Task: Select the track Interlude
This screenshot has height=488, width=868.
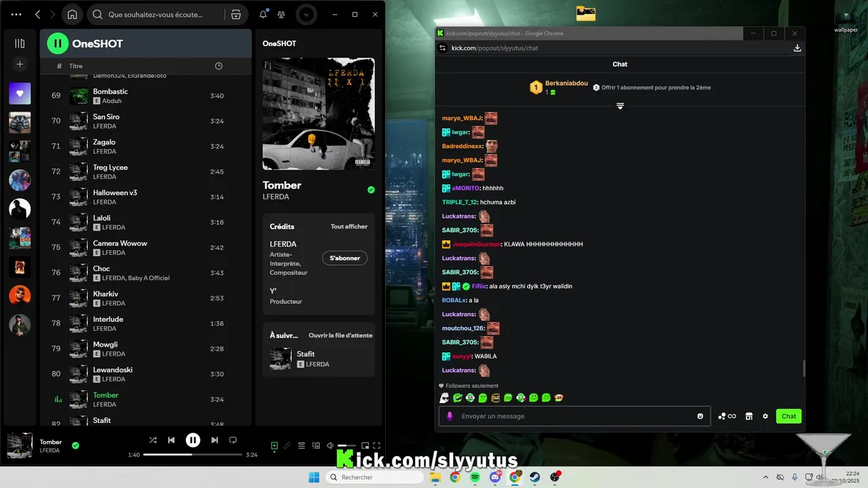Action: (x=146, y=323)
